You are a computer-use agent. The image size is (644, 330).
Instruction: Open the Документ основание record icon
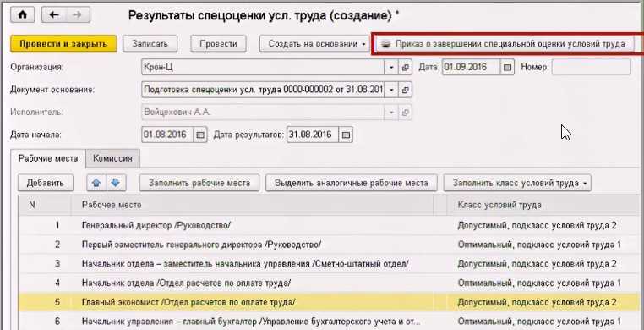tap(405, 90)
